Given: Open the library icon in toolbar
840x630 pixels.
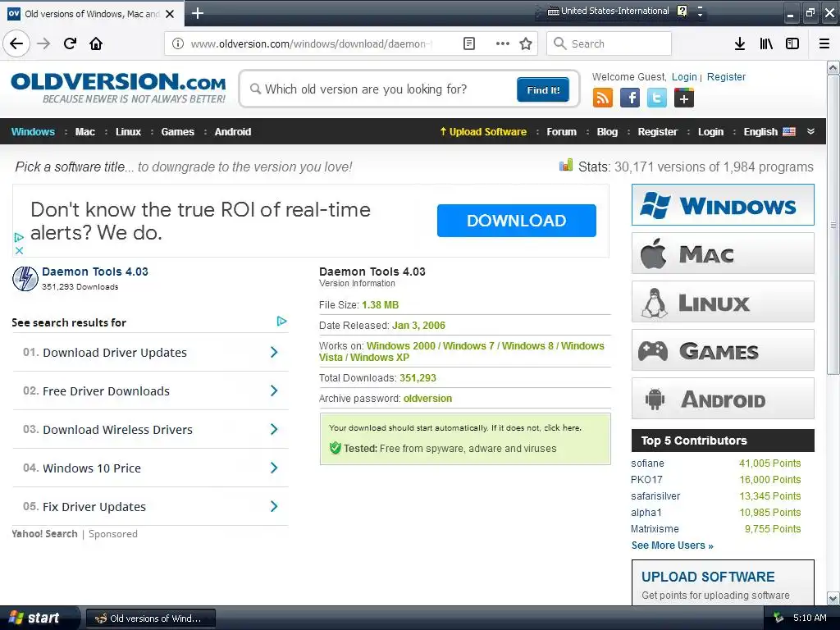Looking at the screenshot, I should [766, 43].
